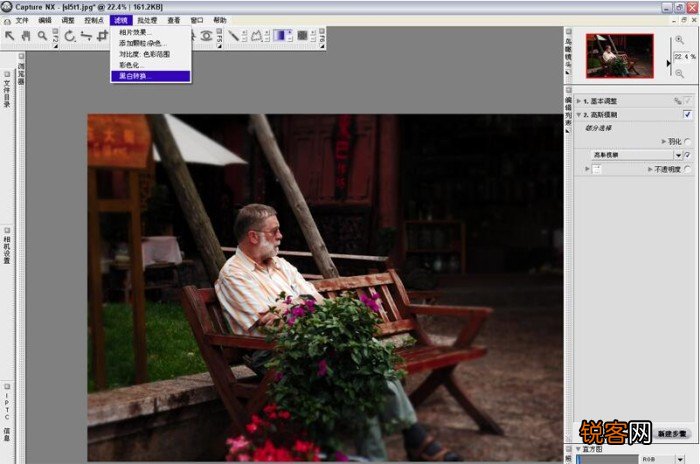
Task: Expand the 1. 基本调整 step
Action: pyautogui.click(x=579, y=101)
